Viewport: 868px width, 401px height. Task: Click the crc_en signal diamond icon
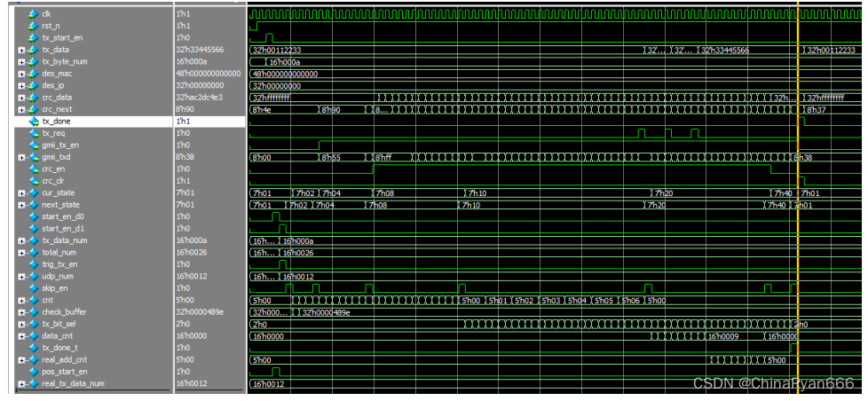pos(33,169)
